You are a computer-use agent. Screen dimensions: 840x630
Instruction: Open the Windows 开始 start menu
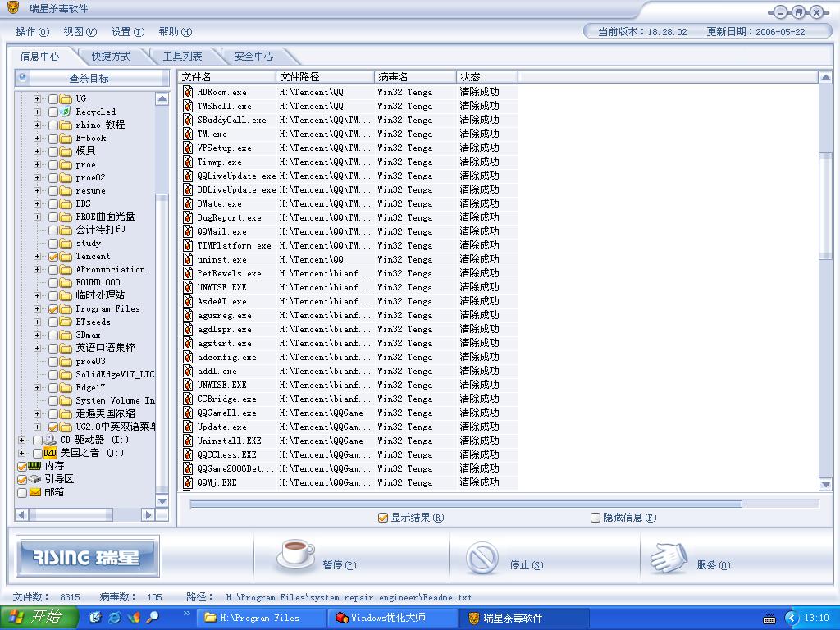pos(39,618)
